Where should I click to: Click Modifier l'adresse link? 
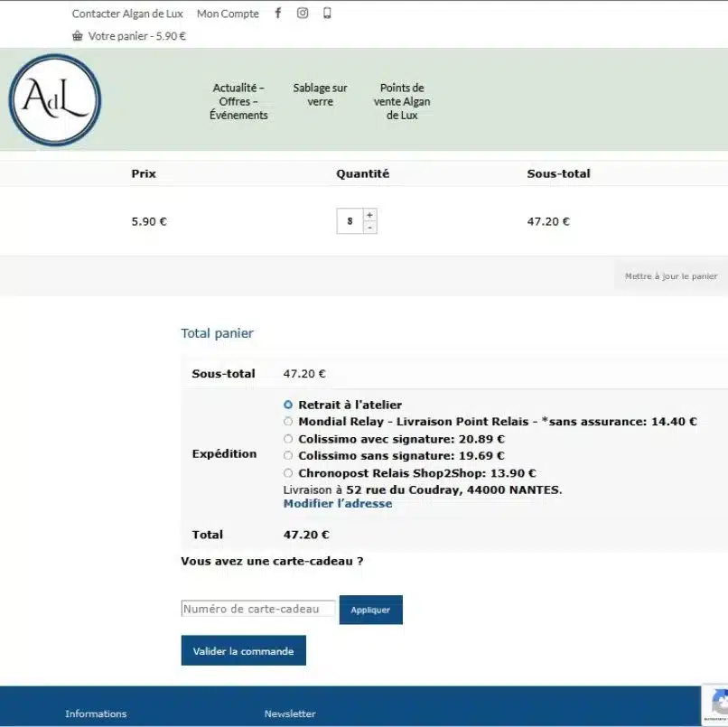(338, 504)
